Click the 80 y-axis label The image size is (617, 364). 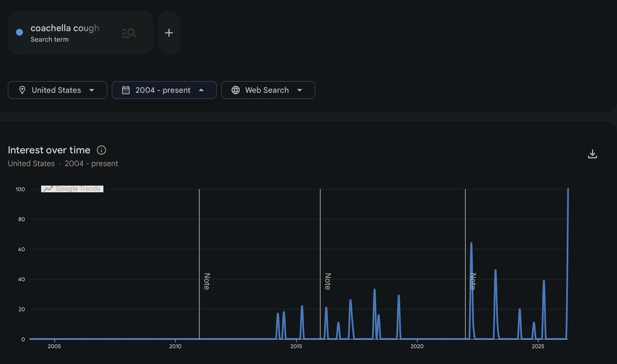22,220
